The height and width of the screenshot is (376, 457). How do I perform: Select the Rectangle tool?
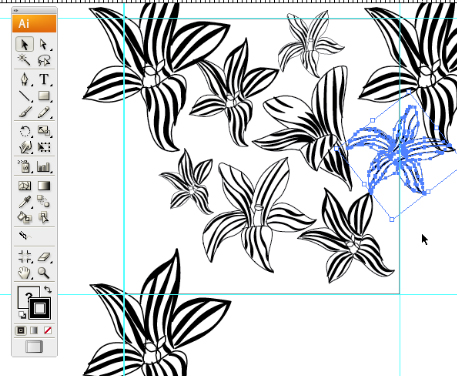point(44,96)
